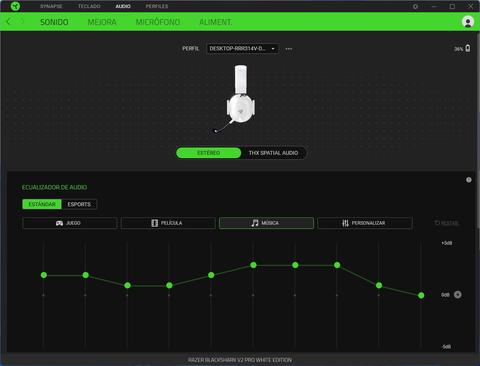Click the sixth equalizer band handle
The height and width of the screenshot is (366, 480).
coord(253,265)
